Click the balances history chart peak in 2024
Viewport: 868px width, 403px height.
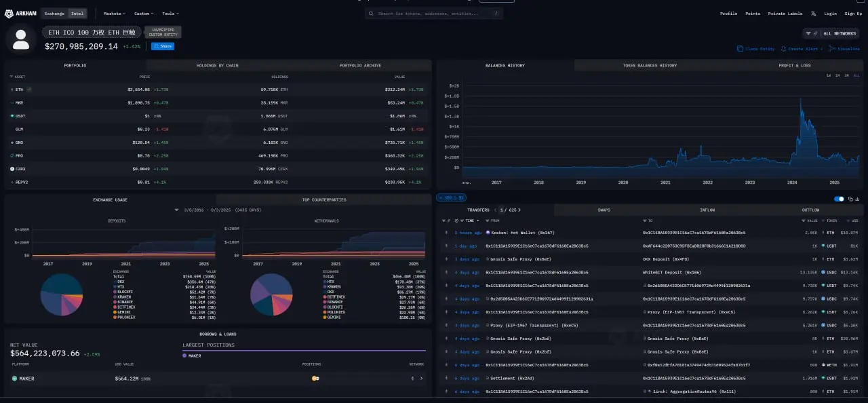click(802, 100)
